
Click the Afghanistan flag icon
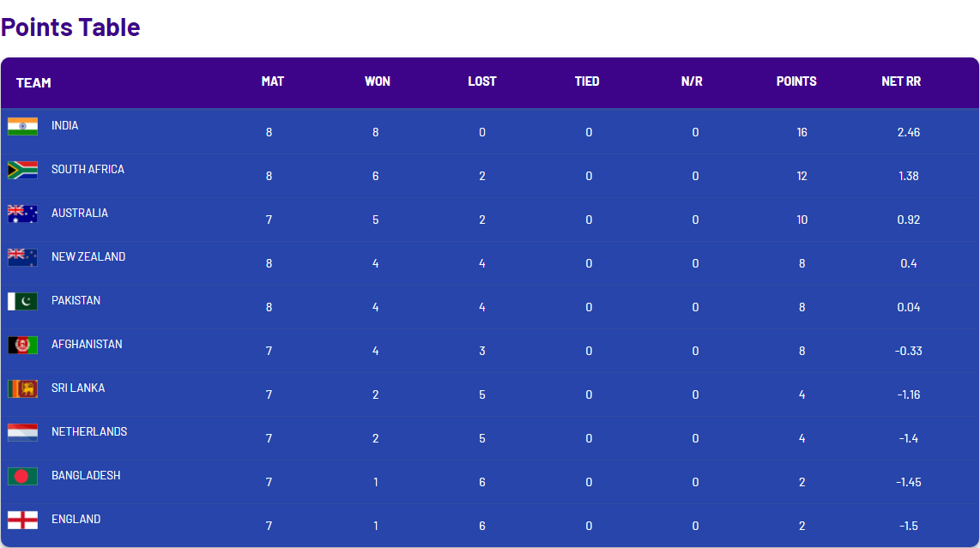[22, 345]
